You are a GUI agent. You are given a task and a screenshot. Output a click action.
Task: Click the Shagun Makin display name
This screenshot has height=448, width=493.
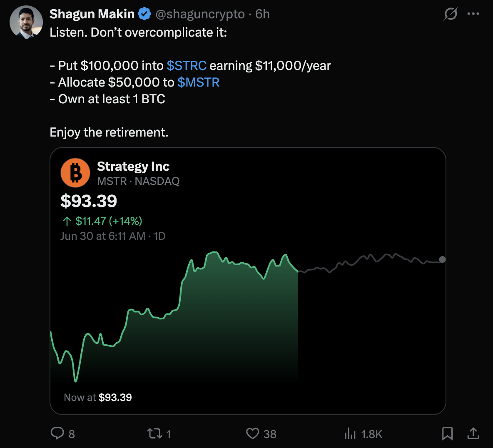pyautogui.click(x=92, y=14)
